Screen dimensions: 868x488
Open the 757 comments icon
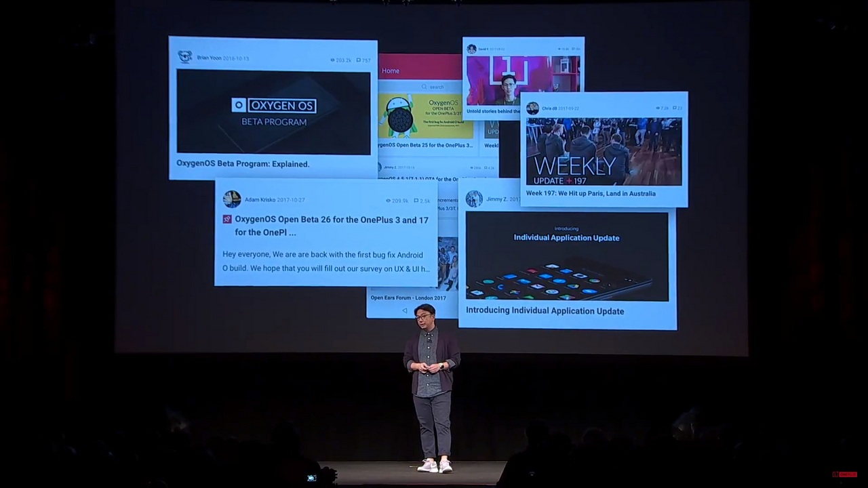tap(359, 60)
